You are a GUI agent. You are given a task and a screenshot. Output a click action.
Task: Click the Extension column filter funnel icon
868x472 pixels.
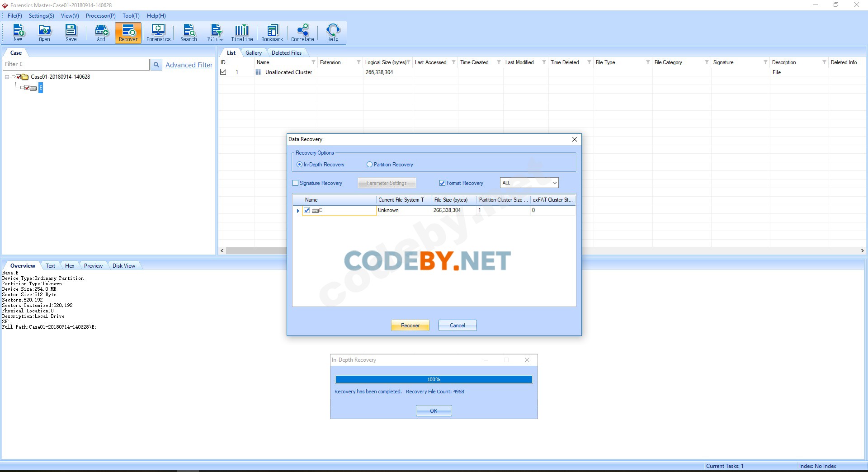click(359, 62)
